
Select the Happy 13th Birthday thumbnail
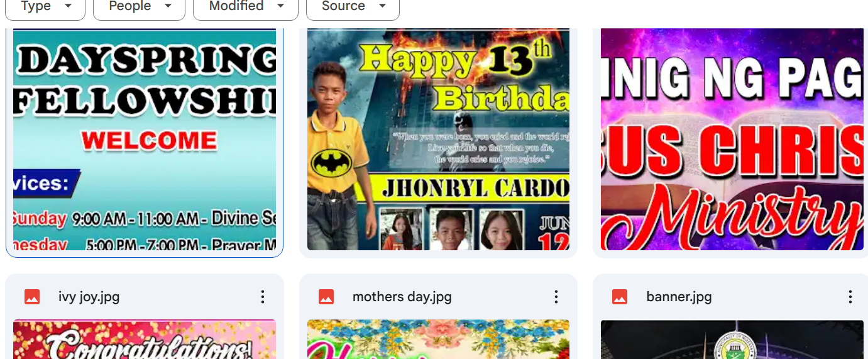click(438, 139)
